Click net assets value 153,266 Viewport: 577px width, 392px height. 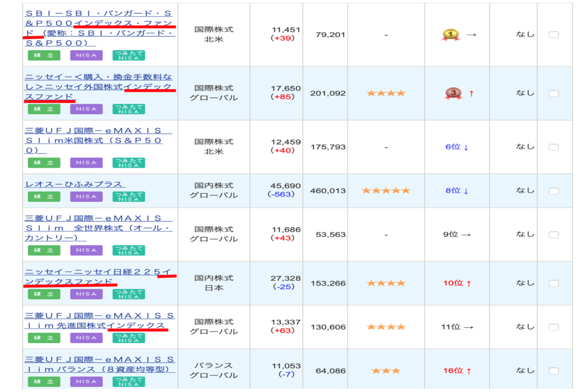click(x=328, y=283)
